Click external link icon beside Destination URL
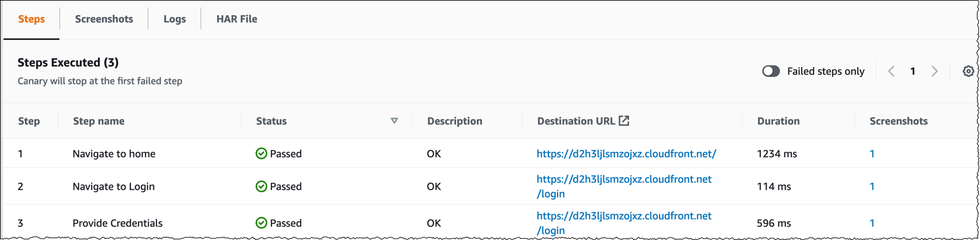 click(624, 121)
